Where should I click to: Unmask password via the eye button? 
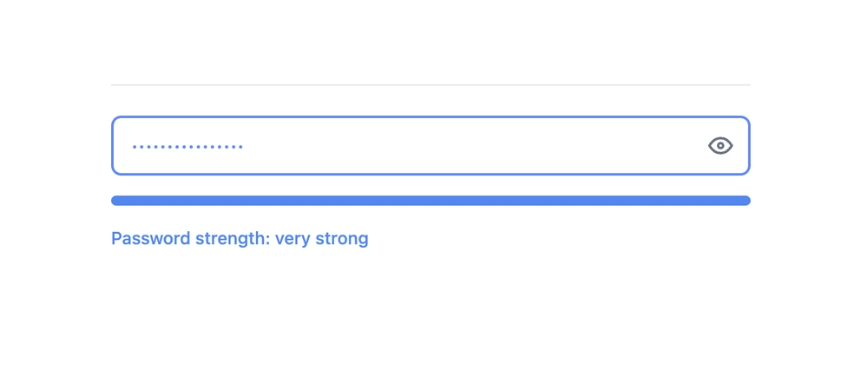pyautogui.click(x=720, y=146)
